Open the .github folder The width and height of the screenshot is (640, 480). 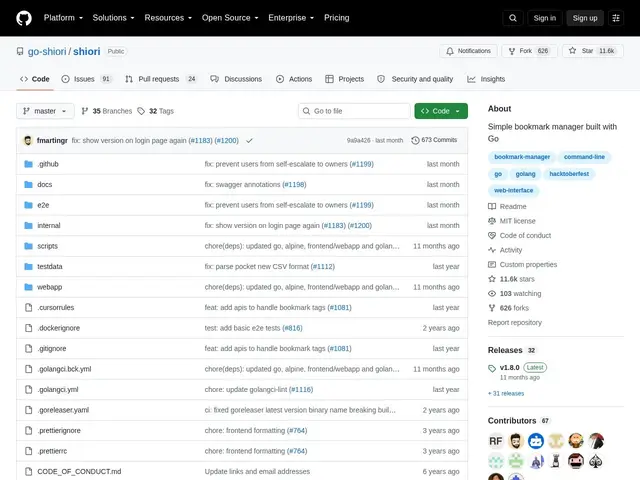pyautogui.click(x=48, y=164)
